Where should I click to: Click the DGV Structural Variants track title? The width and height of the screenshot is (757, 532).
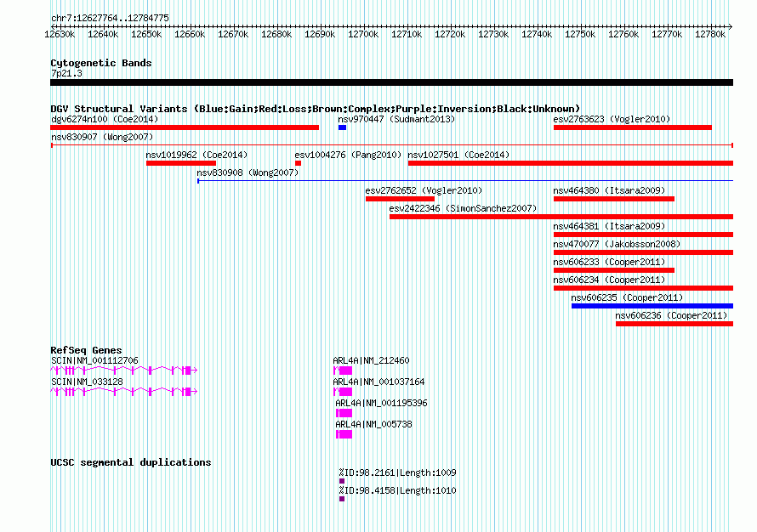tap(316, 109)
